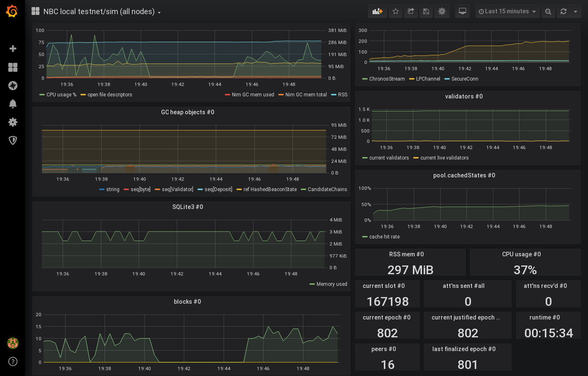
Task: Click the Share dashboard icon
Action: pyautogui.click(x=411, y=11)
